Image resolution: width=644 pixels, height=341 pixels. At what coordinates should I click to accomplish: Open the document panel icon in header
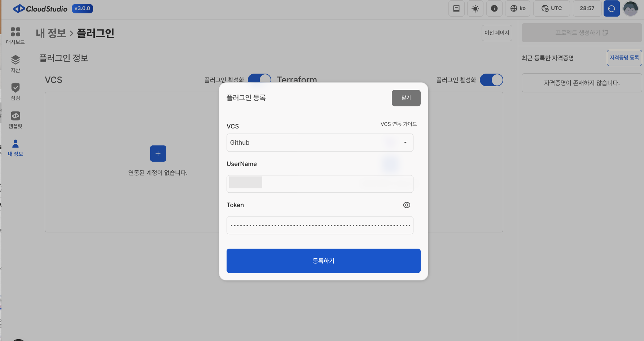456,9
